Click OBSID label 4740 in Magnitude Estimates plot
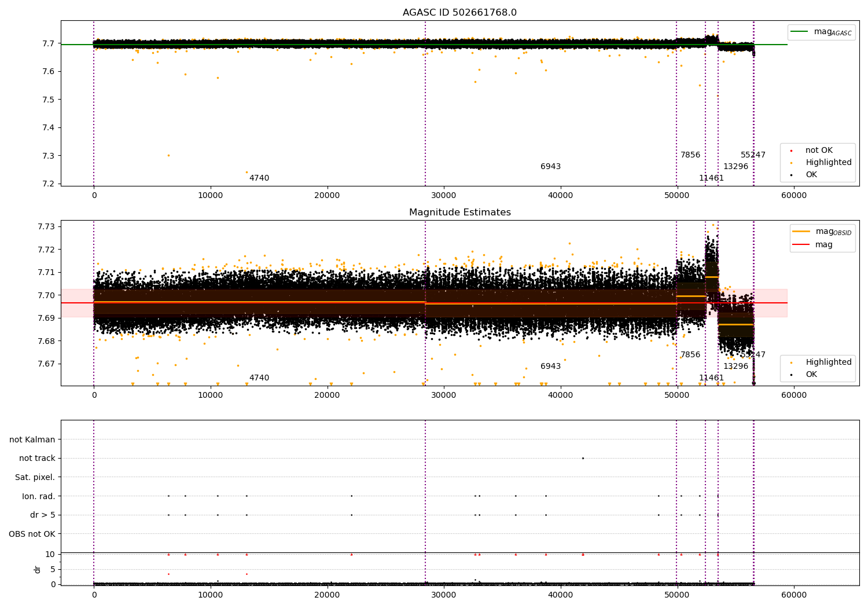Image resolution: width=868 pixels, height=608 pixels. 259,378
